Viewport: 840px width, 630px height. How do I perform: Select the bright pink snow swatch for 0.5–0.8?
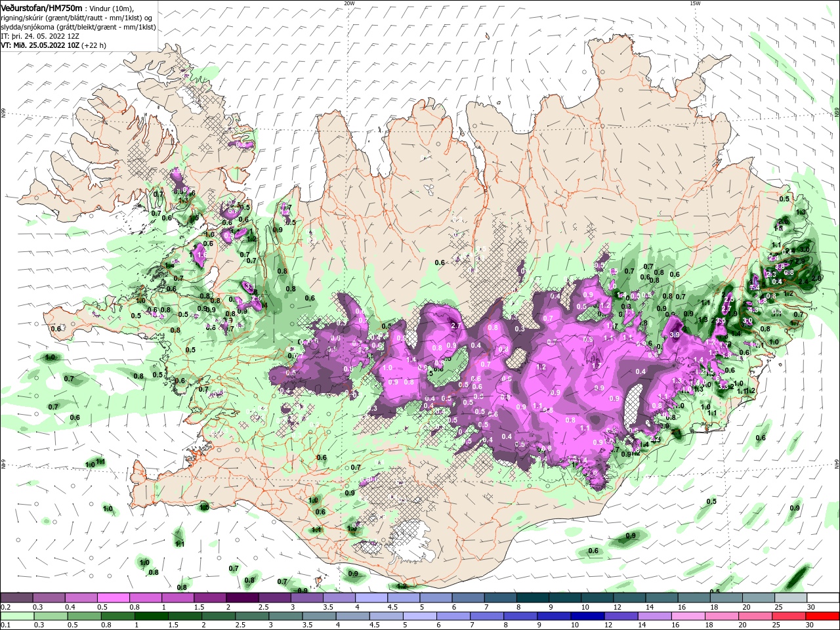coord(113,598)
